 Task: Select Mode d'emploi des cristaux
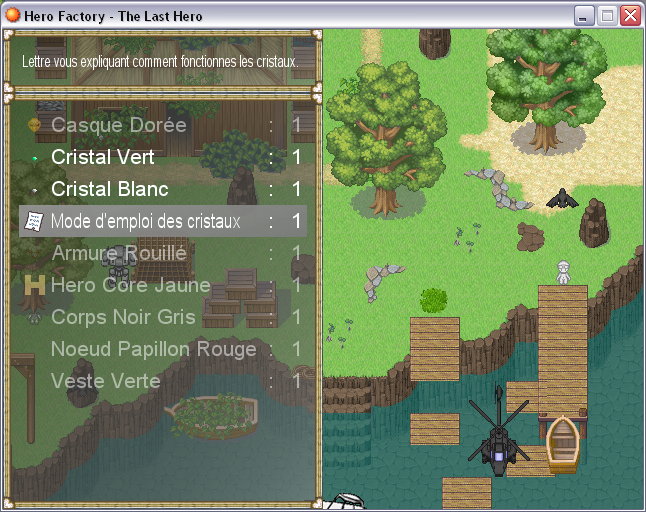[x=163, y=221]
